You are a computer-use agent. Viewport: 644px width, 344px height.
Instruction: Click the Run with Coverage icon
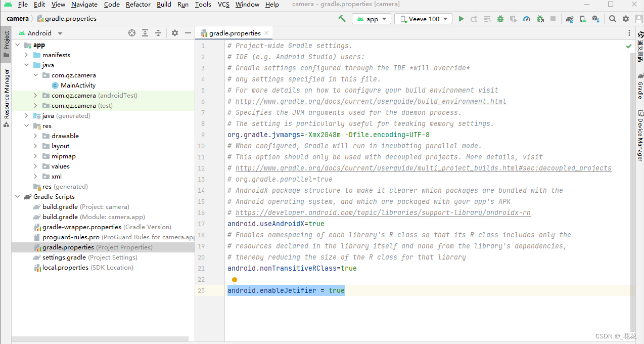514,19
